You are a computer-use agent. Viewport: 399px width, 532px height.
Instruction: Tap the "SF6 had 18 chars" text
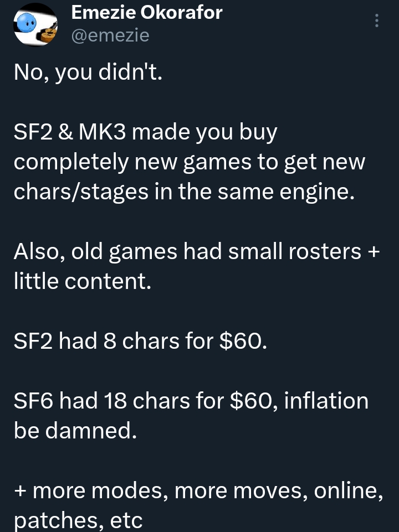[105, 401]
